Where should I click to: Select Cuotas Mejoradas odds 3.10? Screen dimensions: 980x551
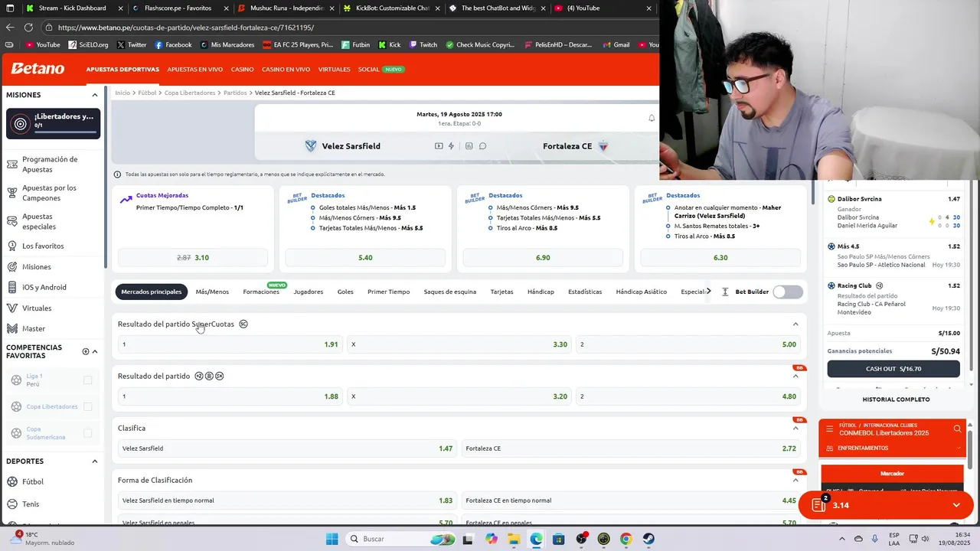[193, 258]
